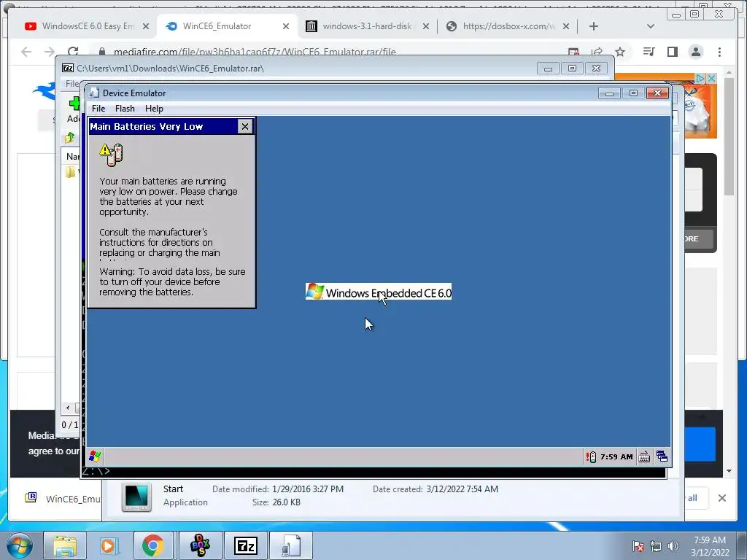
Task: Click the network tray icon
Action: click(x=656, y=546)
